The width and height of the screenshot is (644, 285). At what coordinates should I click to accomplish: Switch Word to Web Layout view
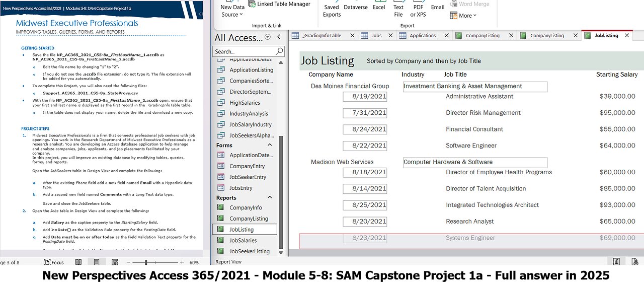115,262
